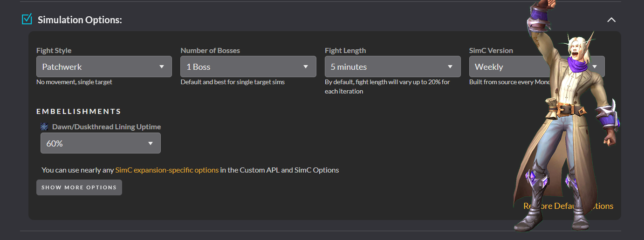
Task: Click the Dawn/Duskthread Lining Uptime label
Action: [106, 127]
